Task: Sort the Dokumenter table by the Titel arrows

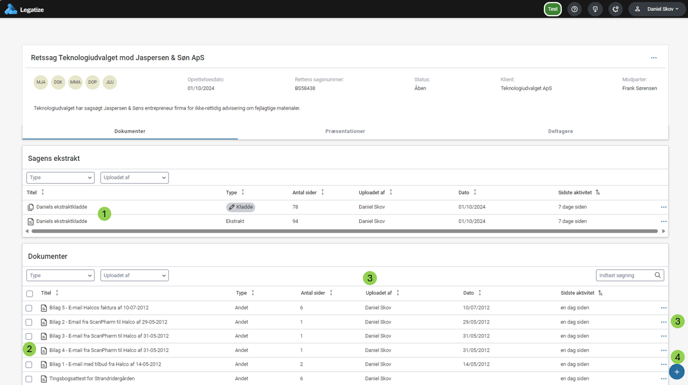Action: pyautogui.click(x=57, y=293)
